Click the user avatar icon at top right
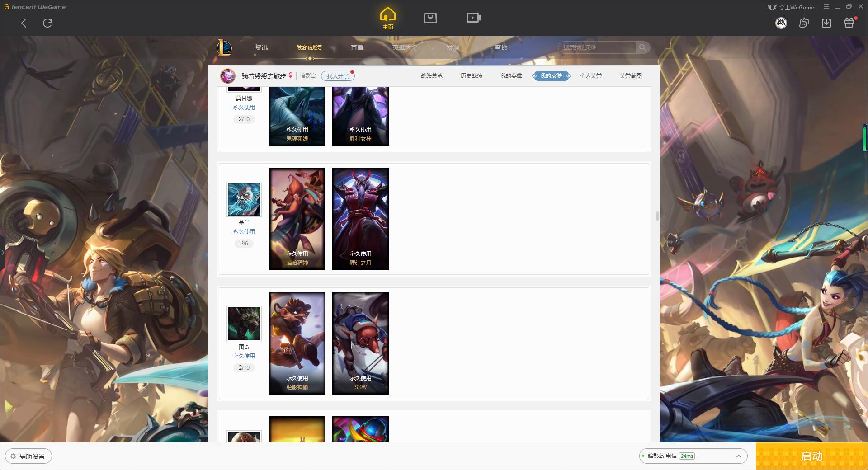The image size is (868, 470). coord(781,23)
